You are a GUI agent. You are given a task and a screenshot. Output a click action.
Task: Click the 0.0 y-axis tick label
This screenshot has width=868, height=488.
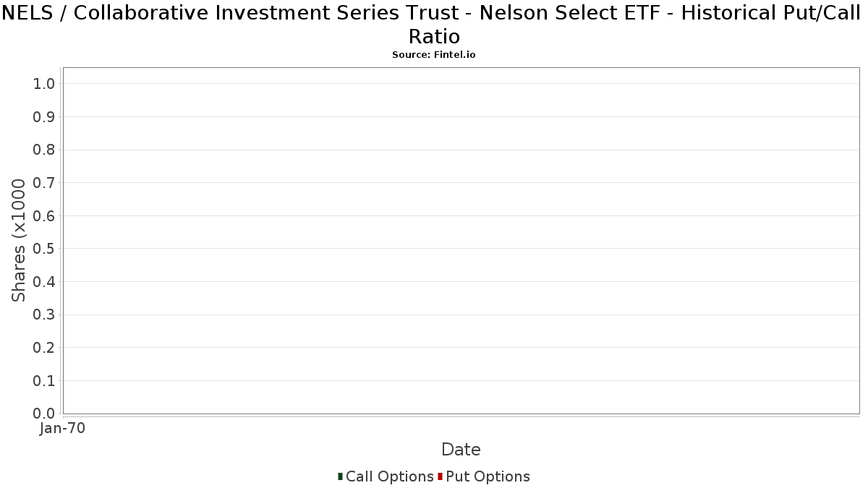pos(44,414)
